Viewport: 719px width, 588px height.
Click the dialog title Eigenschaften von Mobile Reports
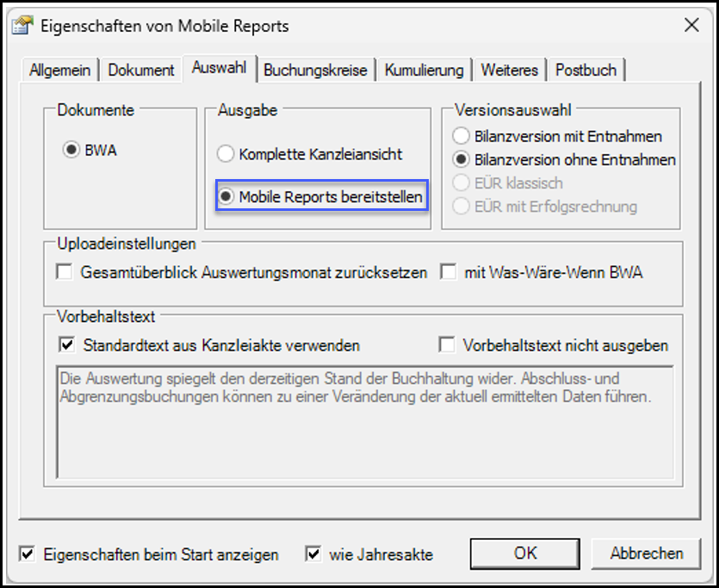pos(165,26)
